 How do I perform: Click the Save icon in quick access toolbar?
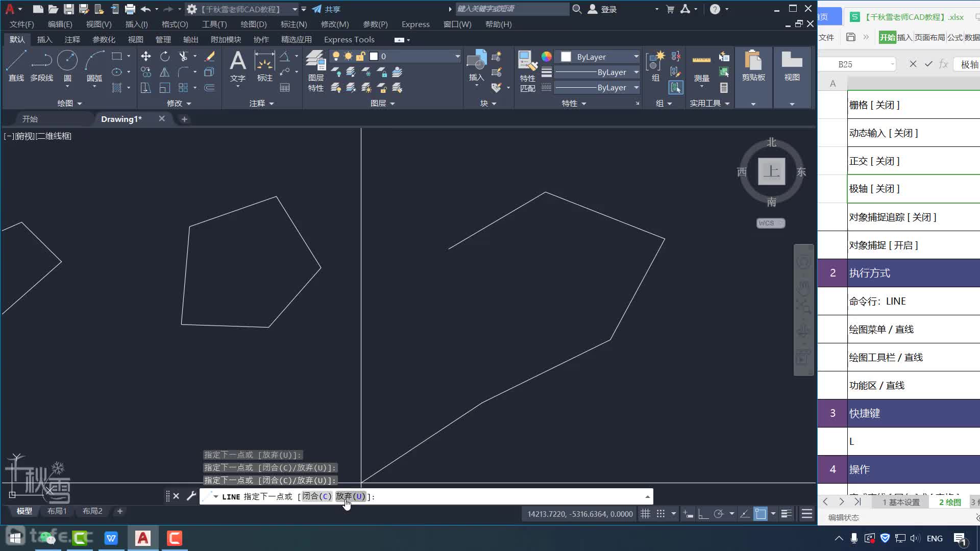pos(68,9)
